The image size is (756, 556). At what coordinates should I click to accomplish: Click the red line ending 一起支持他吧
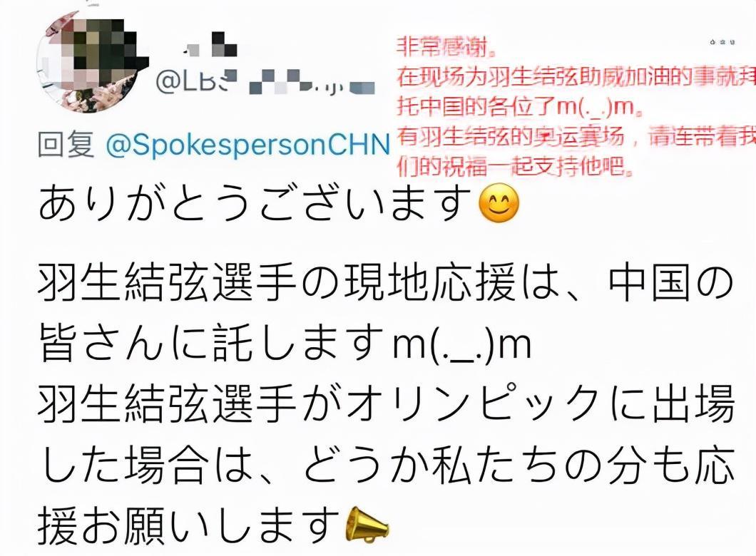tap(514, 167)
